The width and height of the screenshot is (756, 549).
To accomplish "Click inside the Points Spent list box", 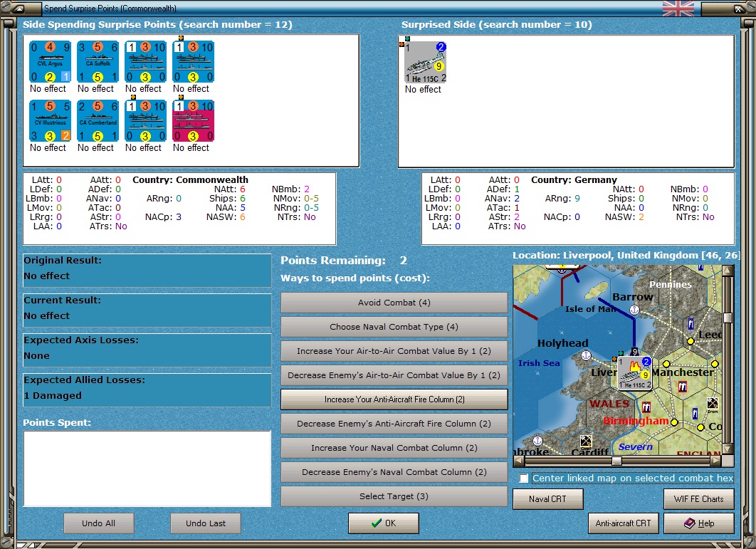I will [x=147, y=469].
